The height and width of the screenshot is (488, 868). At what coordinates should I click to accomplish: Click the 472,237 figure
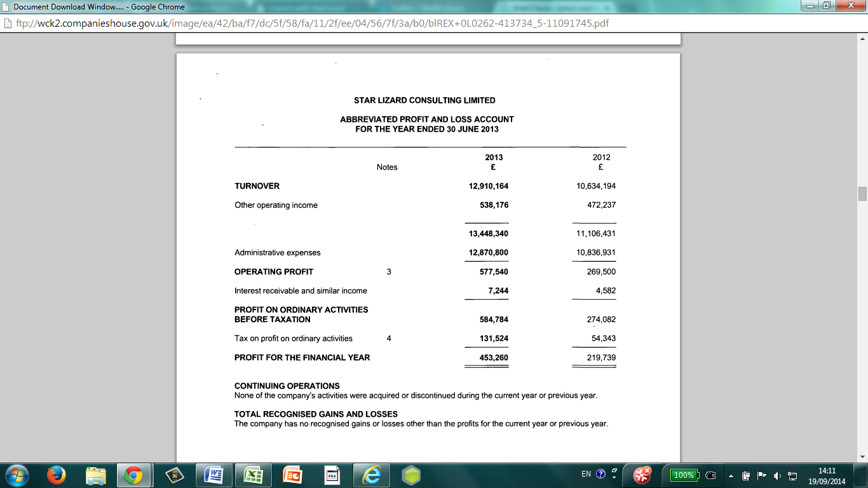pos(601,205)
